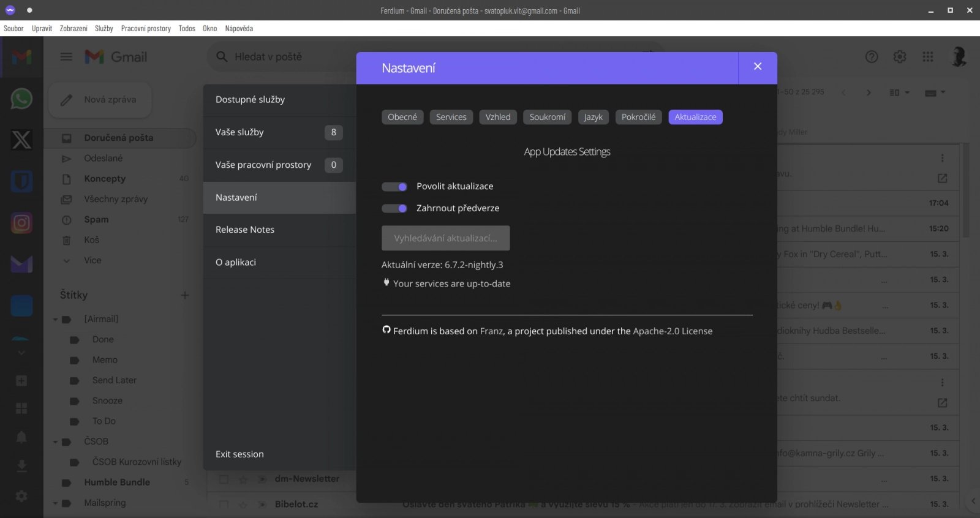This screenshot has height=518, width=980.
Task: Open the Apache-2.0 License link
Action: click(x=673, y=331)
